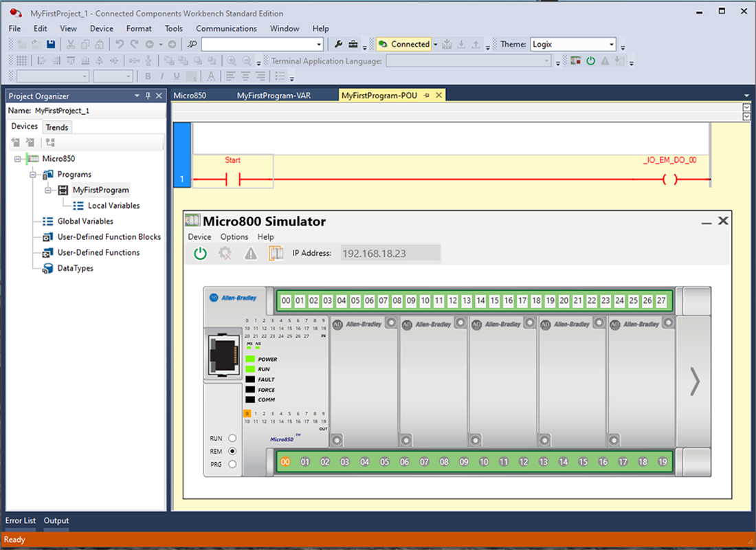The image size is (756, 550).
Task: Click the right chevron arrow on simulator rack
Action: pyautogui.click(x=694, y=382)
